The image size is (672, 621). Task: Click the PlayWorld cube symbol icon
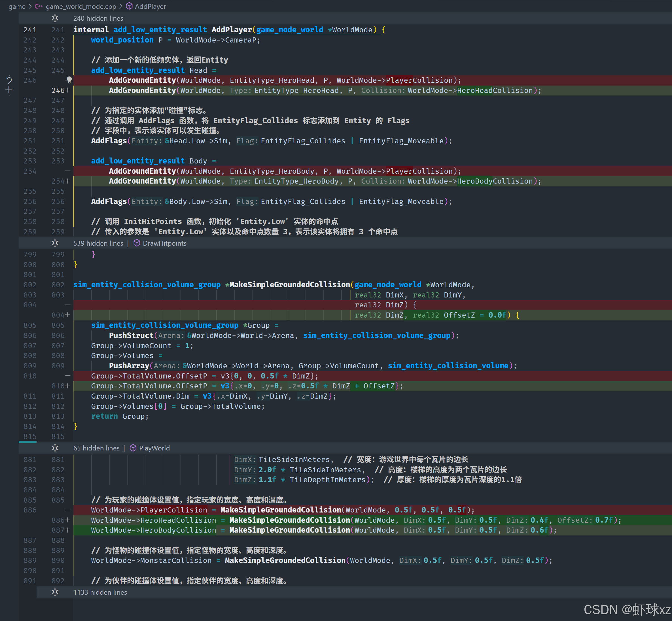click(133, 448)
